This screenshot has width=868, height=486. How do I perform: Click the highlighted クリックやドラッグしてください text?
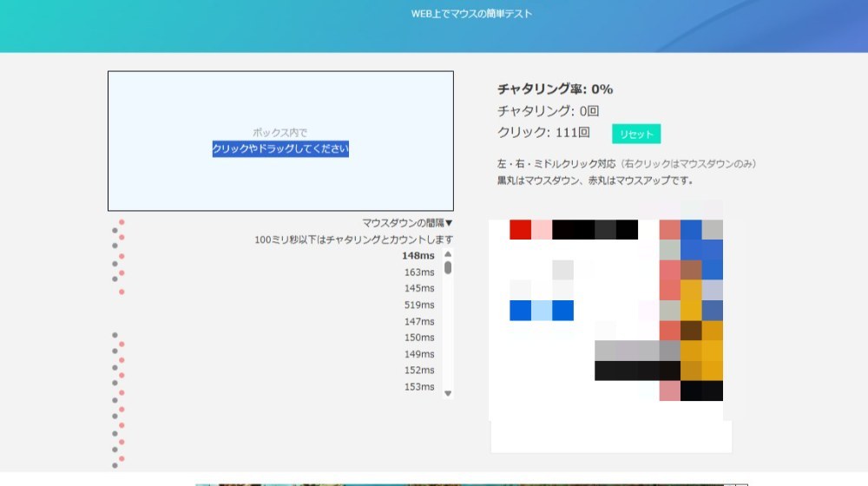click(x=280, y=149)
